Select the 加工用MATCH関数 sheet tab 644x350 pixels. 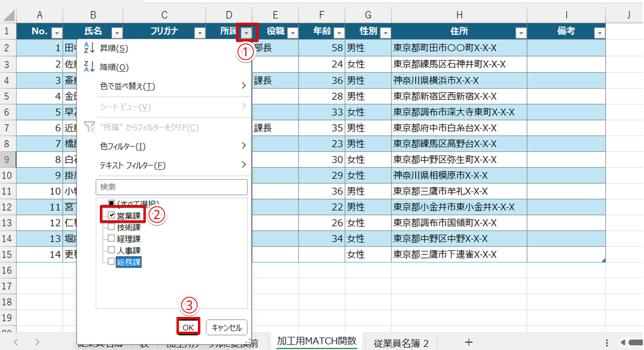tap(316, 341)
